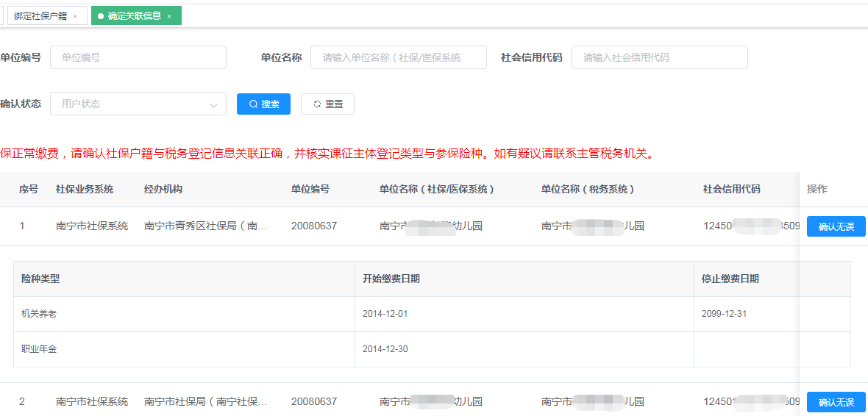Click the 序号 column header
This screenshot has width=868, height=416.
tap(29, 189)
